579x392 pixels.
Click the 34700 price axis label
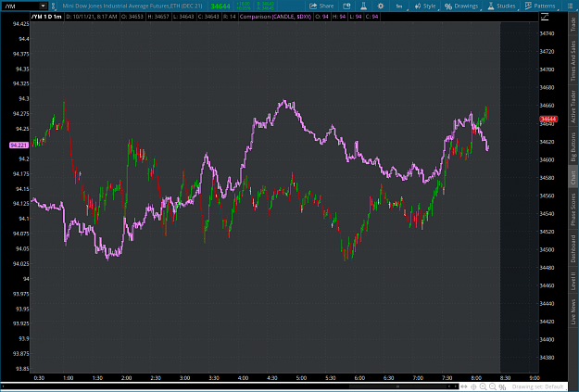click(547, 70)
